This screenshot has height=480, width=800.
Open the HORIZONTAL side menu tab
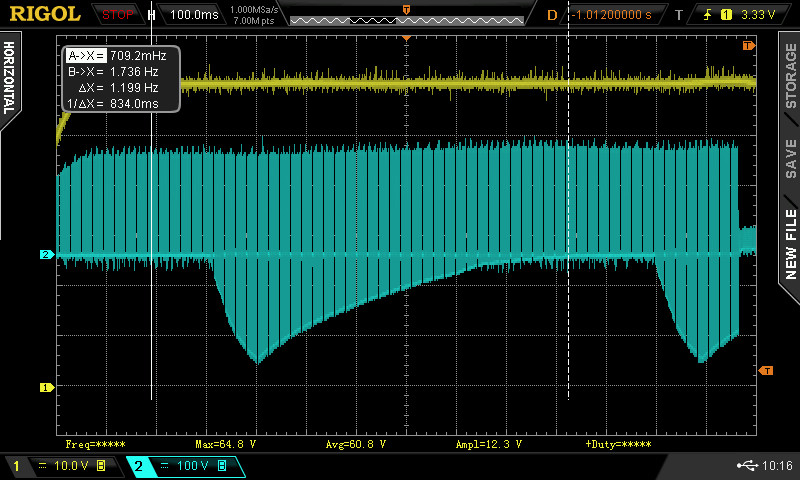[10, 80]
